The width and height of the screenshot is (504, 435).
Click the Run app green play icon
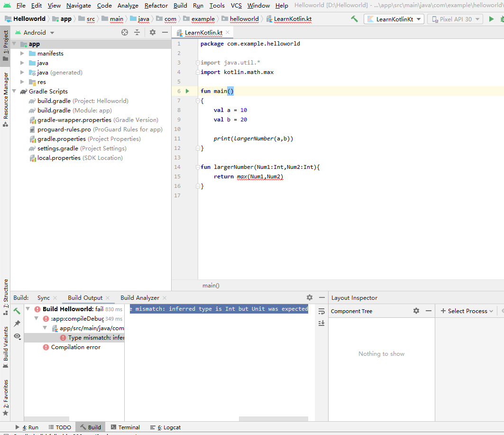491,19
